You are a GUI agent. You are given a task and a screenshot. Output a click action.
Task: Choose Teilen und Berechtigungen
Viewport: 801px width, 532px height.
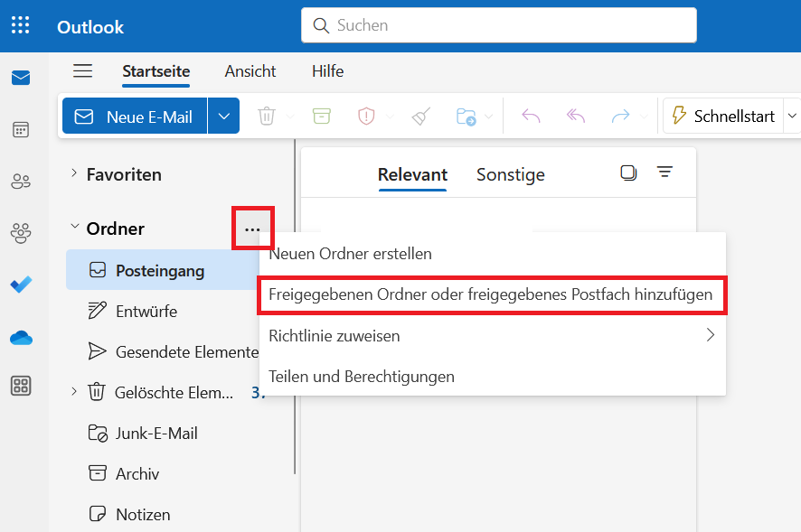(493, 377)
